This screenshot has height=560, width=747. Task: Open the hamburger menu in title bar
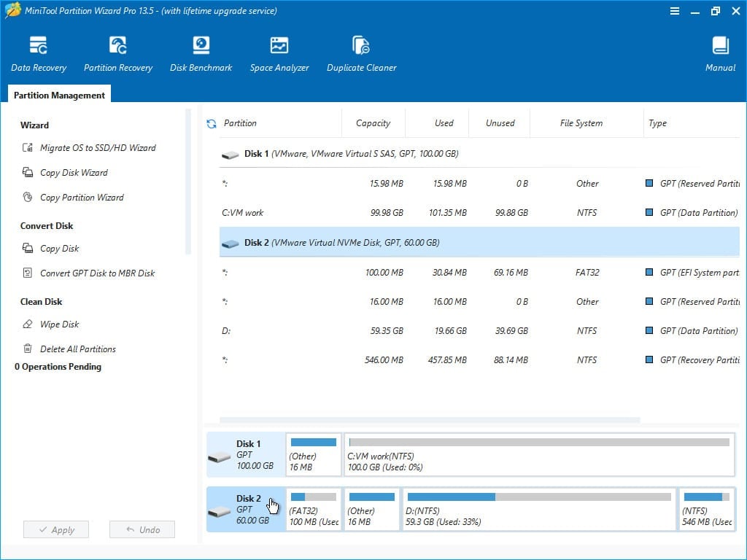(675, 11)
